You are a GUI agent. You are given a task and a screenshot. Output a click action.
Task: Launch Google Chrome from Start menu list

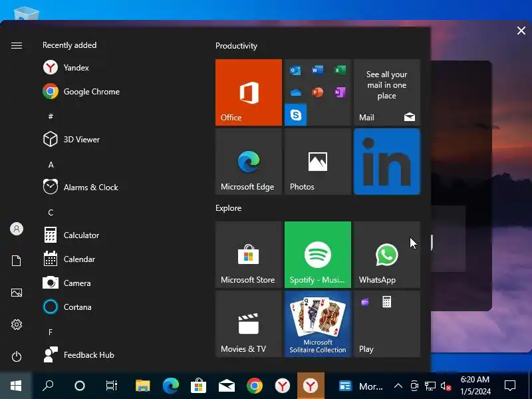click(x=81, y=92)
